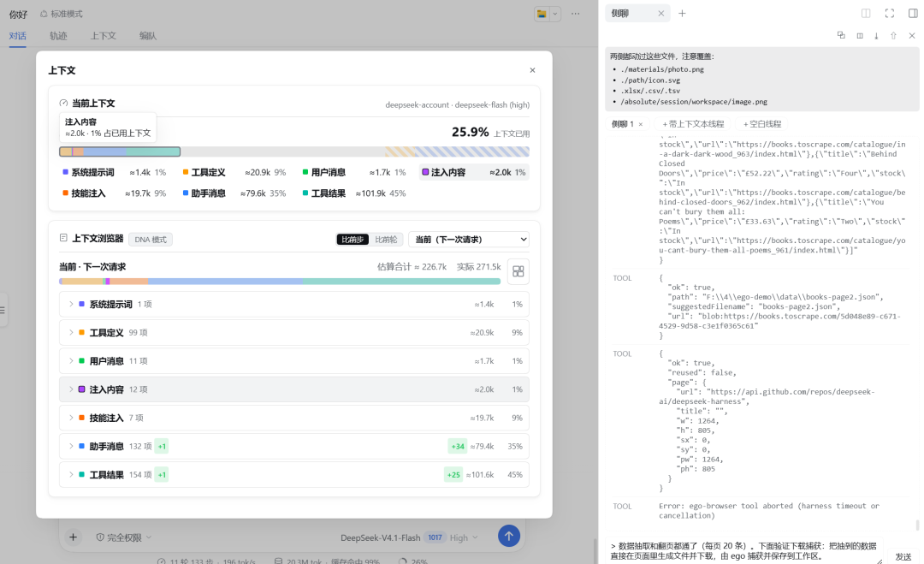Click the left edge sidebar handle
The image size is (924, 564).
pos(3,310)
